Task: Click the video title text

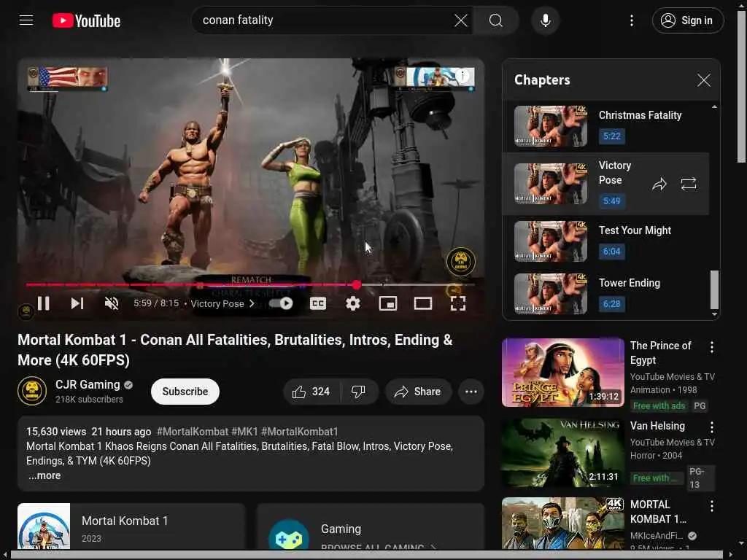Action: 235,350
